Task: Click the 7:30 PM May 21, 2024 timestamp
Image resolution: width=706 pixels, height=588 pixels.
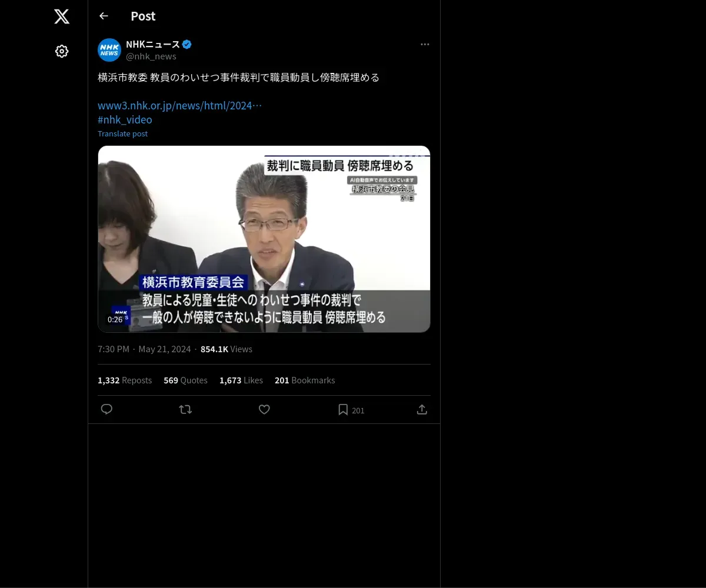Action: click(144, 349)
